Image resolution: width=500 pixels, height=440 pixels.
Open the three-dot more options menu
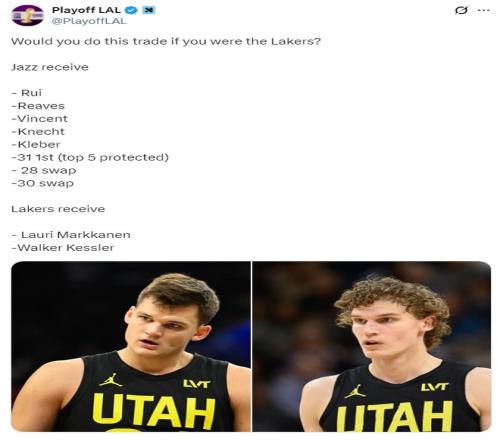(x=483, y=10)
